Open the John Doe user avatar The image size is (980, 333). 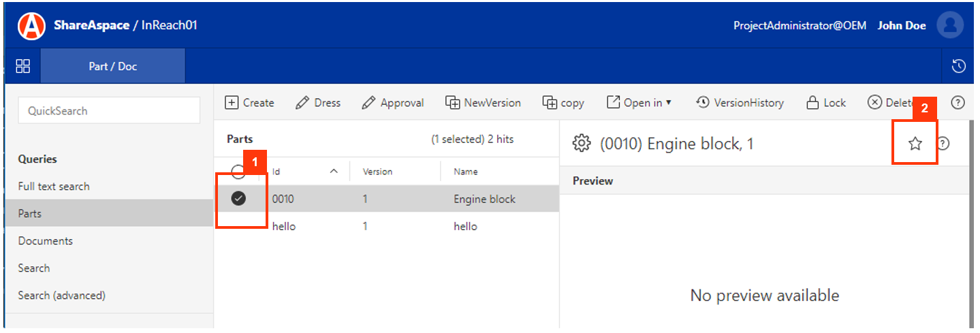[x=949, y=26]
